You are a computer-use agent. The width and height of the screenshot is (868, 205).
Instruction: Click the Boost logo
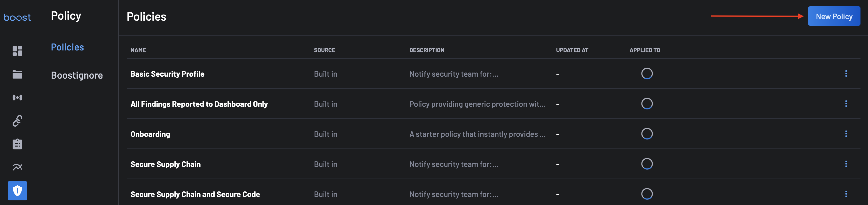(17, 17)
